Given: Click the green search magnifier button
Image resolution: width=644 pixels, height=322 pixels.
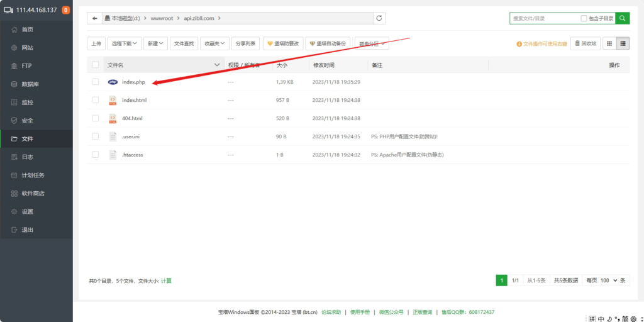Looking at the screenshot, I should (x=623, y=18).
